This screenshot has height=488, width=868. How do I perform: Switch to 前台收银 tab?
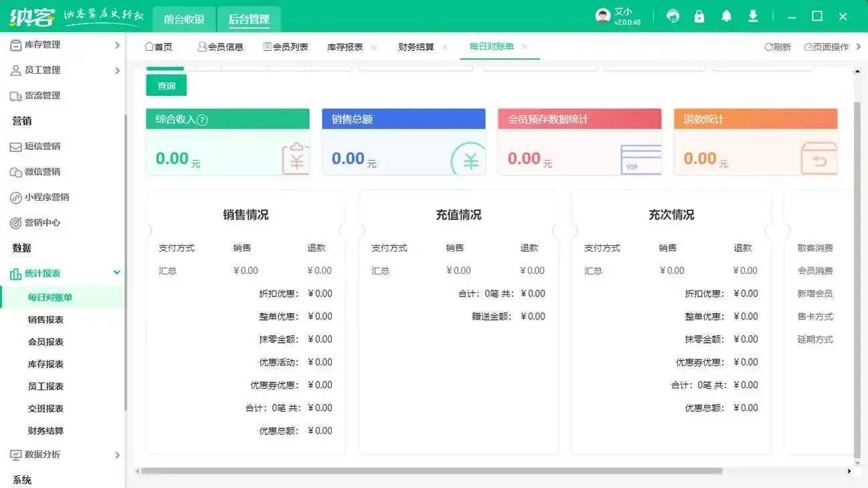184,19
